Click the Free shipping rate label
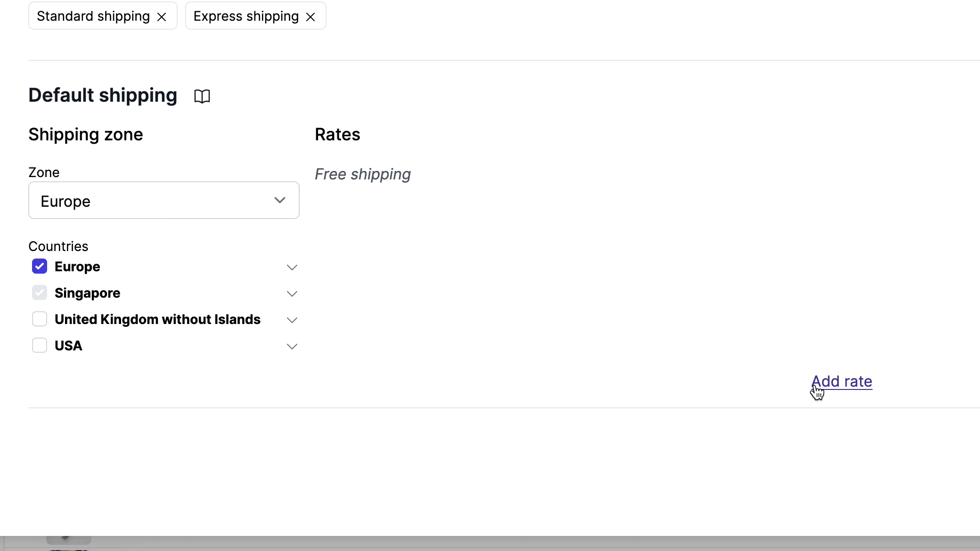 [362, 174]
